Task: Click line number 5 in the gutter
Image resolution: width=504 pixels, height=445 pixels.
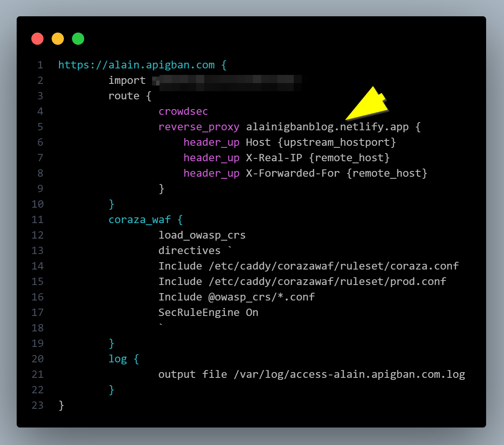Action: pyautogui.click(x=40, y=127)
